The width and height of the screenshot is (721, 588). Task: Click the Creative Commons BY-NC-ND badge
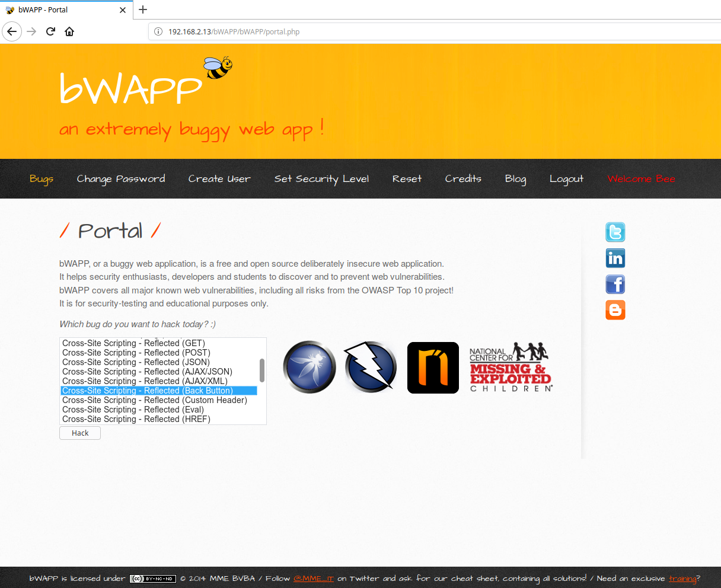(x=153, y=579)
